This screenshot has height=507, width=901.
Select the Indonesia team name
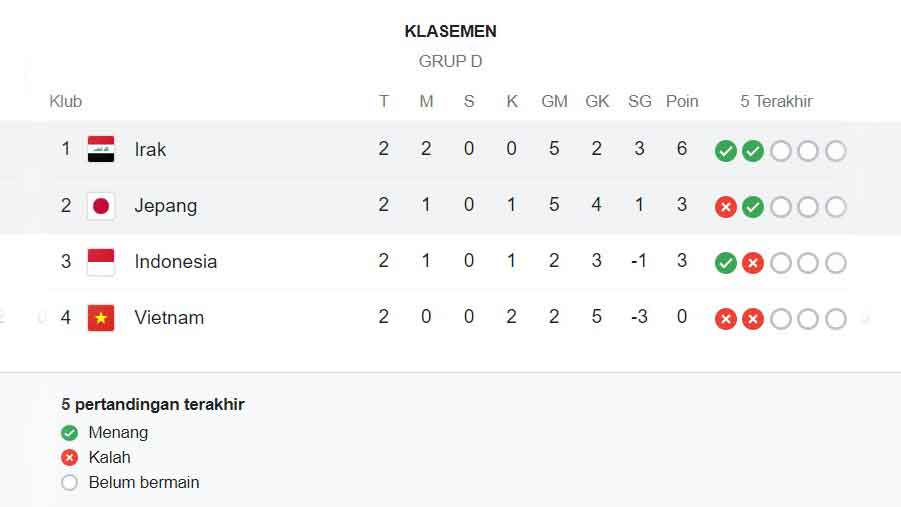click(x=175, y=262)
